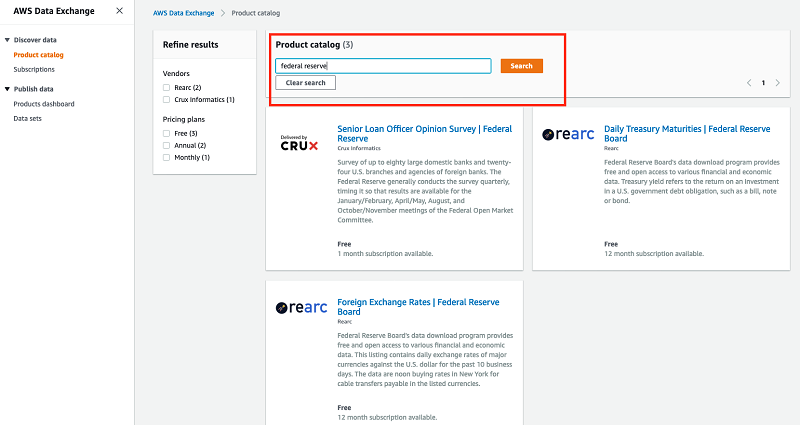800x425 pixels.
Task: Open Foreign Exchange Rates product
Action: pos(418,307)
